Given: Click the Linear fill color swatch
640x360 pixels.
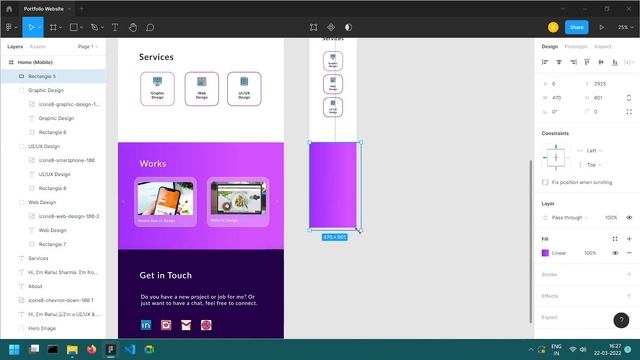Looking at the screenshot, I should (x=545, y=253).
